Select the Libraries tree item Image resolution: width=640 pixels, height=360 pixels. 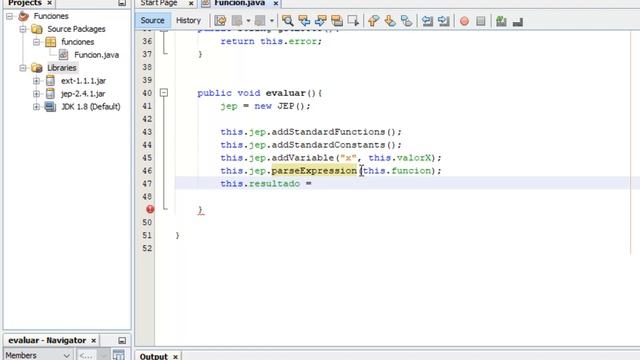pyautogui.click(x=62, y=68)
